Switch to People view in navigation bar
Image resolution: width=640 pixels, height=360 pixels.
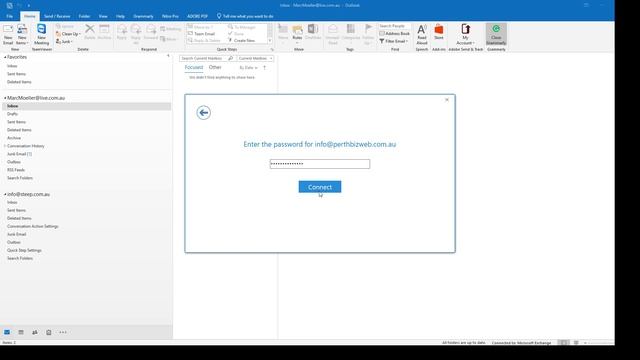35,332
